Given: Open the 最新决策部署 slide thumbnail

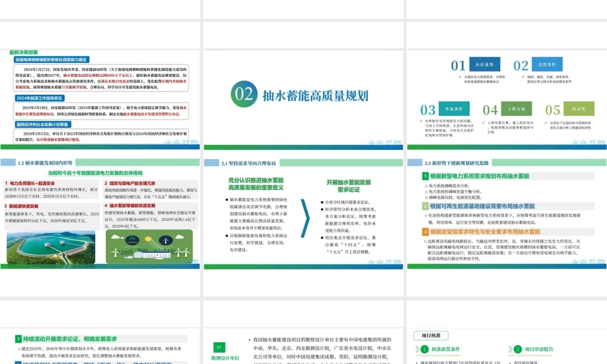Looking at the screenshot, I should pyautogui.click(x=100, y=99).
